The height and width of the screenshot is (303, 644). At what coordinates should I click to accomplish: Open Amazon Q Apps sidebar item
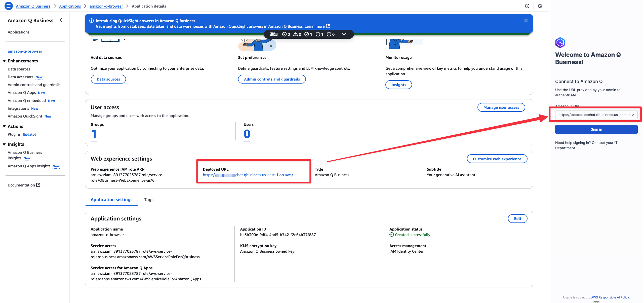coord(22,92)
